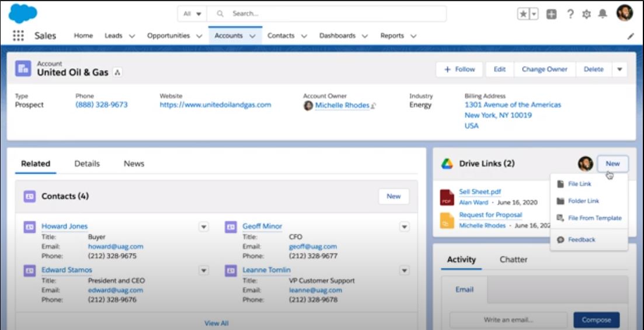
Task: Open the user profile avatar in header
Action: coord(624,13)
